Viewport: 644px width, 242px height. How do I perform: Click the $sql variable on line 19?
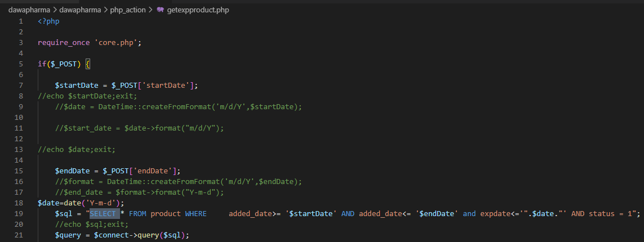[64, 213]
